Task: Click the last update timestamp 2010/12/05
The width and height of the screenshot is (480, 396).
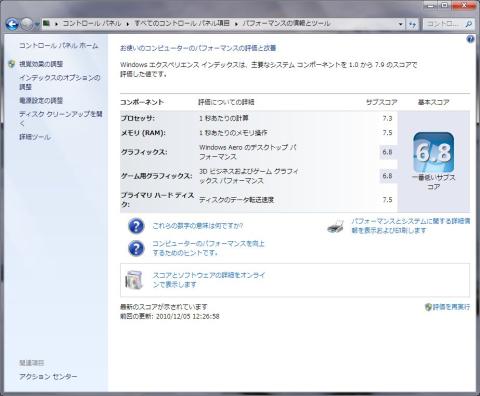Action: [188, 316]
